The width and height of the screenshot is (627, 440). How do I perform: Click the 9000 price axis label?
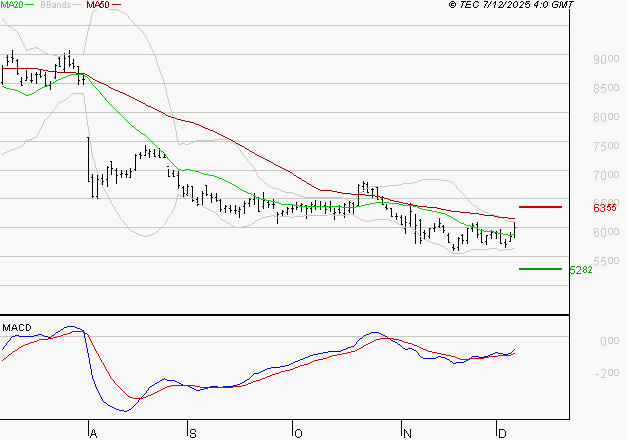click(606, 59)
